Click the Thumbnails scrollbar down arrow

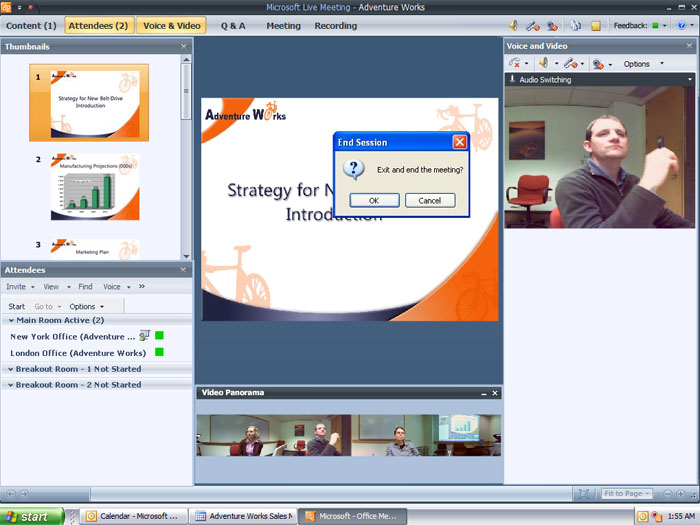click(186, 256)
